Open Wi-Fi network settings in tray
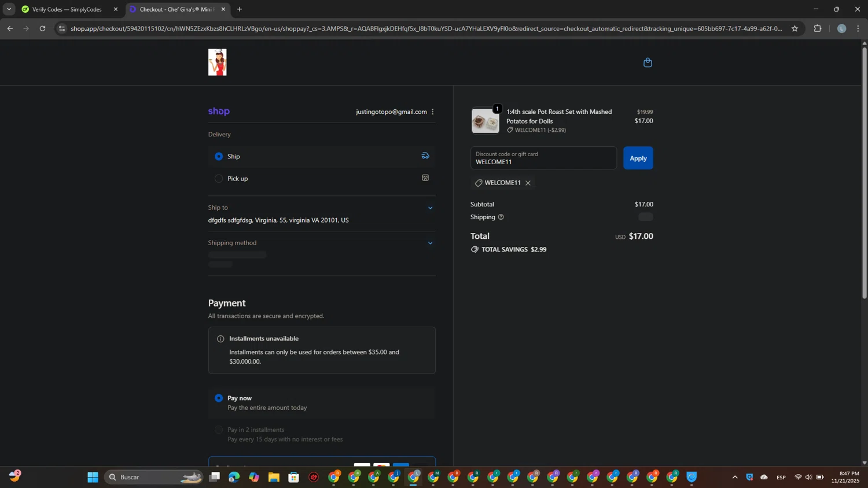This screenshot has height=488, width=868. (798, 477)
